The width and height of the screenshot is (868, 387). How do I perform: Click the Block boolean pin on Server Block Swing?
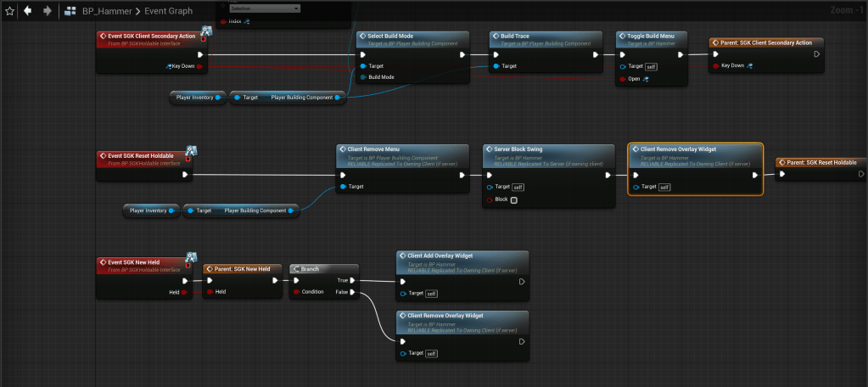click(490, 200)
